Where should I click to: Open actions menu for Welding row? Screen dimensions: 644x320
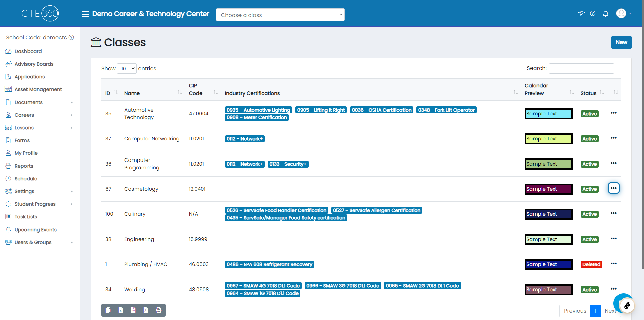pos(614,289)
